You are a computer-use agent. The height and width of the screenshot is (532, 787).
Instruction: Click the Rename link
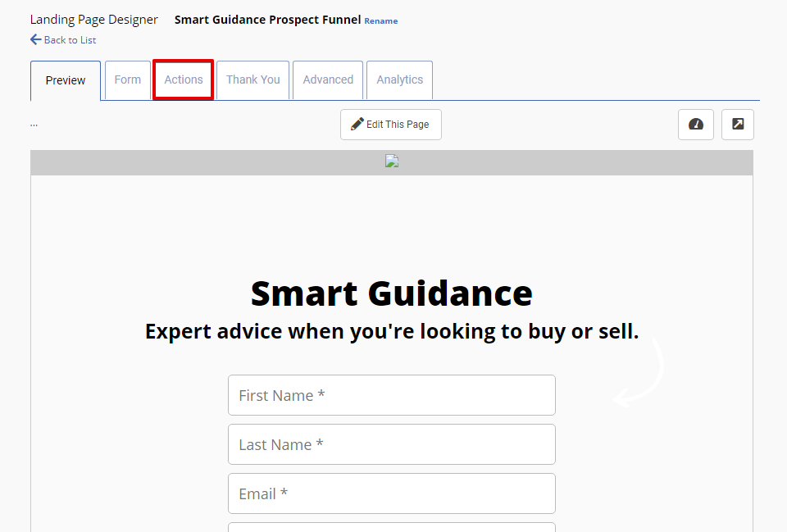(381, 21)
